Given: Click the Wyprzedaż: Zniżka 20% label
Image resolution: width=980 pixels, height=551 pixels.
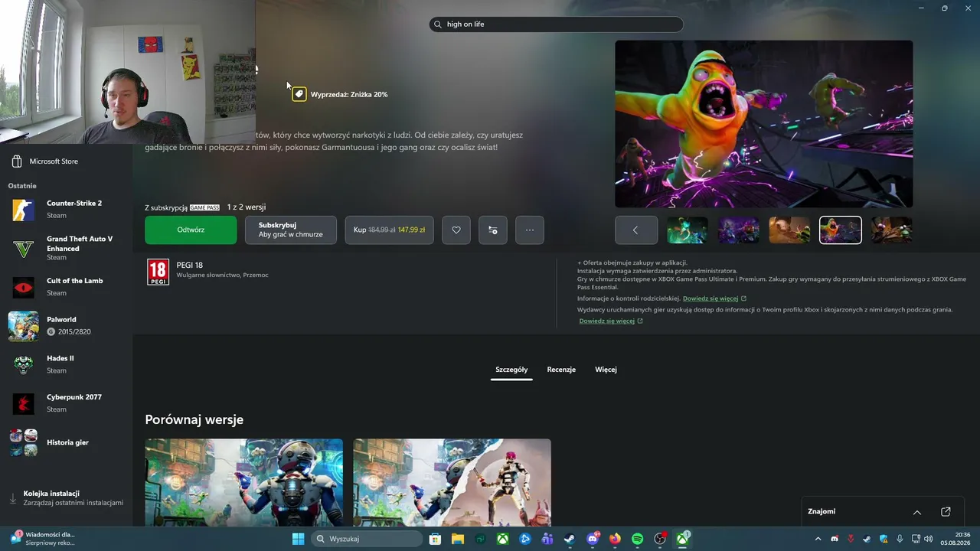Looking at the screenshot, I should click(349, 94).
